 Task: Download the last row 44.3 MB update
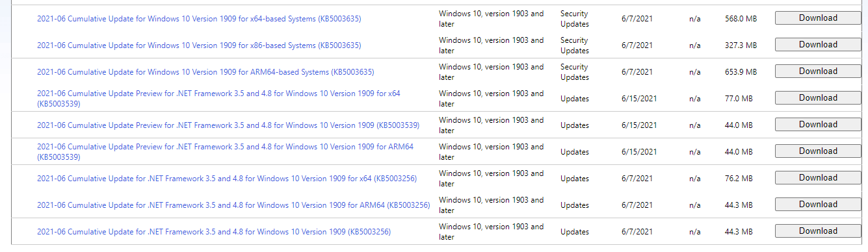(818, 231)
